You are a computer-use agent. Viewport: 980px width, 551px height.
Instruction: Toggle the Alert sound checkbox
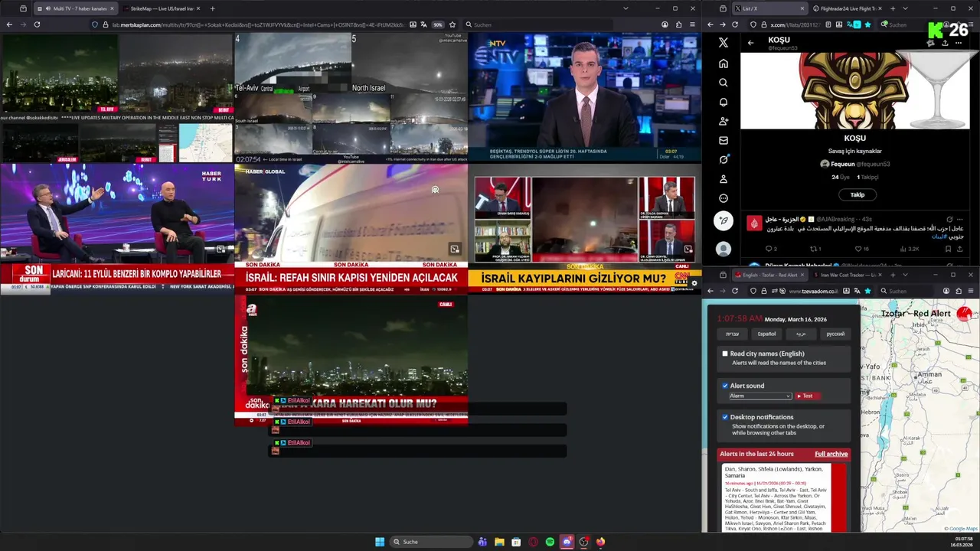pos(725,386)
